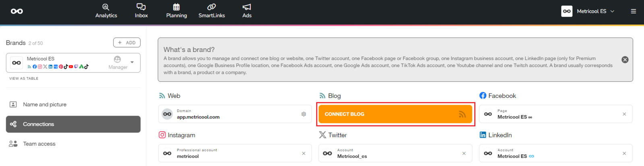The height and width of the screenshot is (166, 644).
Task: Click the Connect Blog button
Action: click(x=395, y=114)
